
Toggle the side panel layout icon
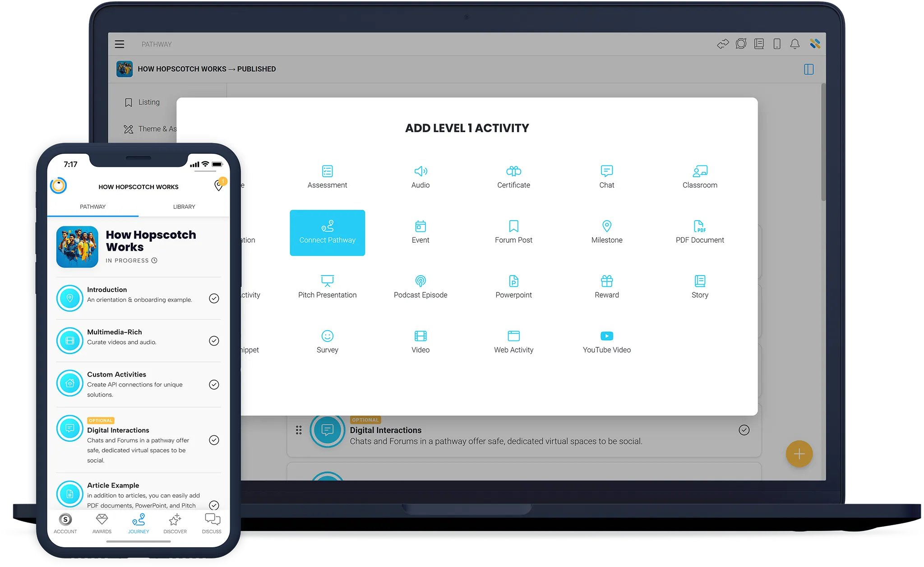click(808, 69)
